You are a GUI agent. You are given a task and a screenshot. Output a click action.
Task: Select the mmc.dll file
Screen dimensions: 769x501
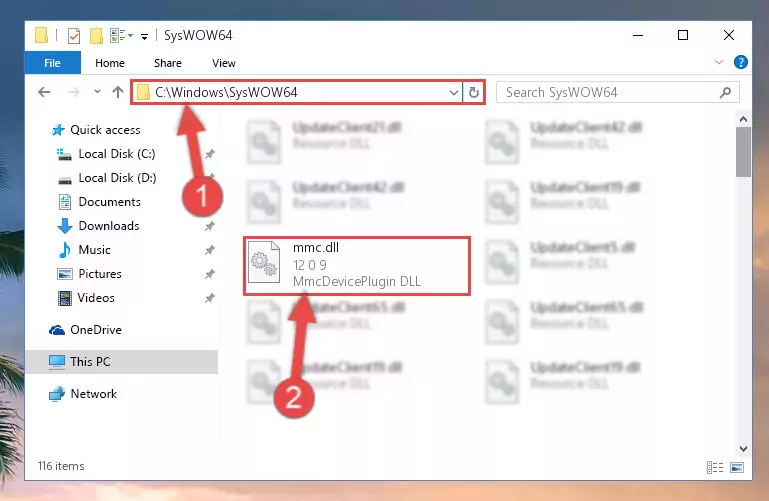[x=357, y=266]
